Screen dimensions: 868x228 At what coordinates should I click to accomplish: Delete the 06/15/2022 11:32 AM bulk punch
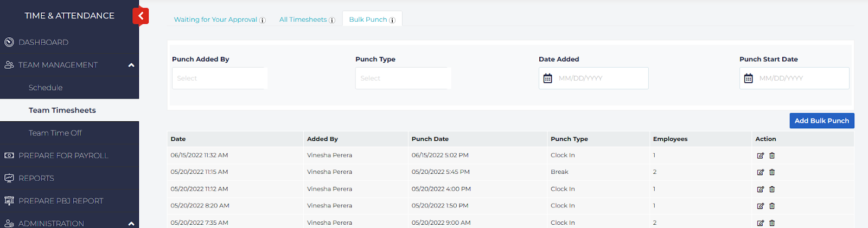coord(772,155)
